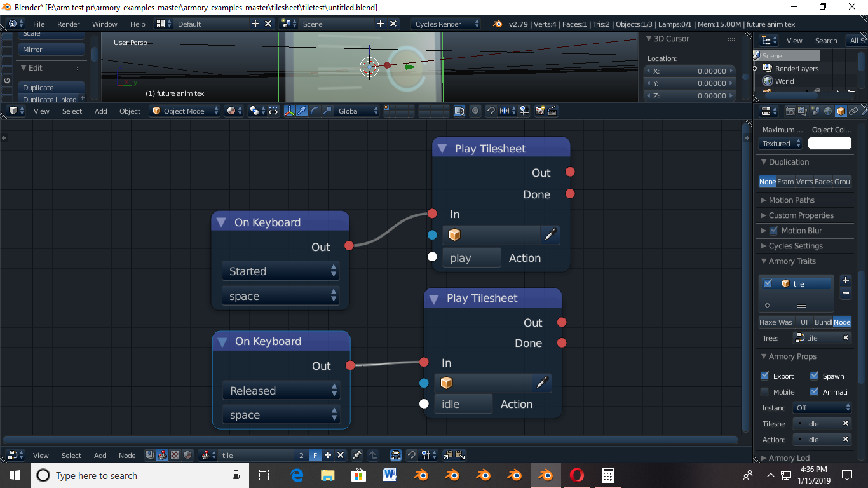Click the translate manipulator arrow icon

click(x=302, y=111)
